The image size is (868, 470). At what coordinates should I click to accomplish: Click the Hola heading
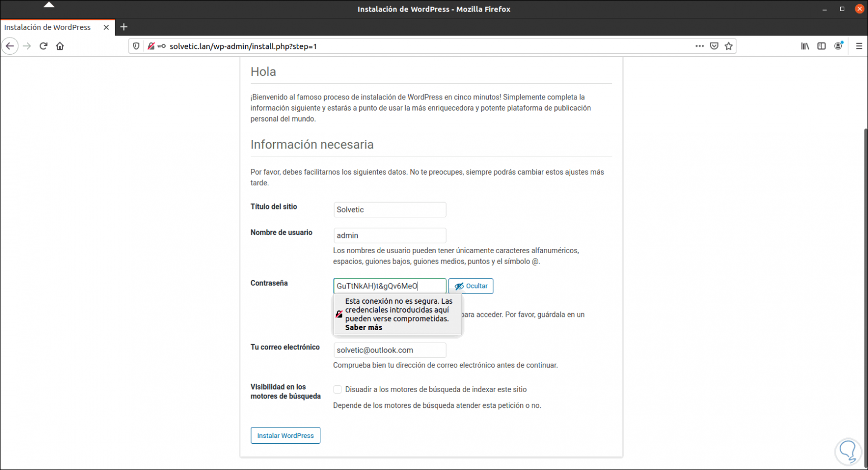pyautogui.click(x=263, y=72)
